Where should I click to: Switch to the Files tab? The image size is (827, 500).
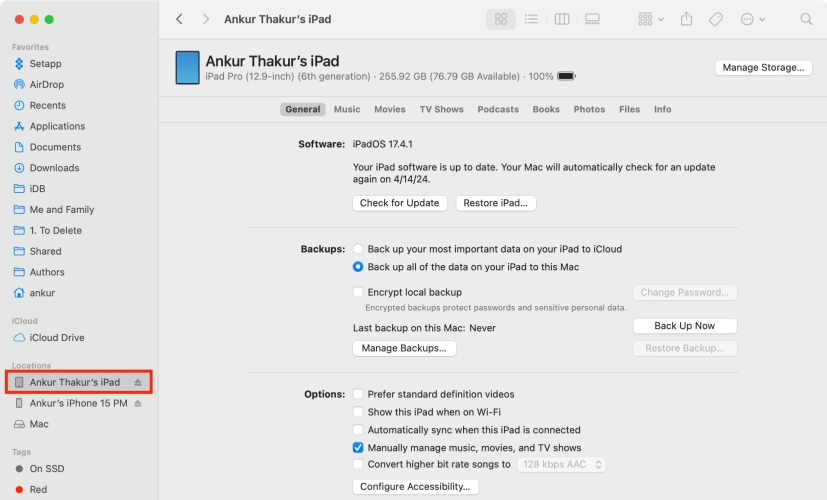coord(629,109)
